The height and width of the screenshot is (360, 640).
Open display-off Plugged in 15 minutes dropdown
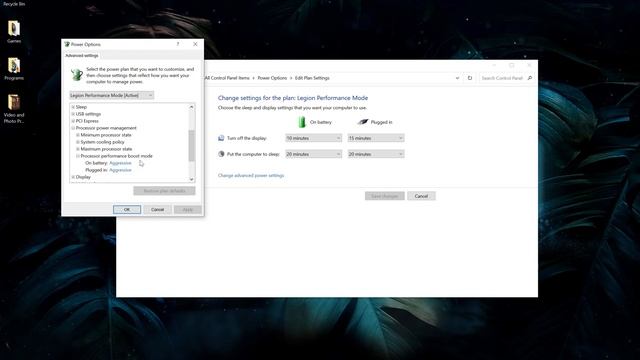[x=376, y=138]
